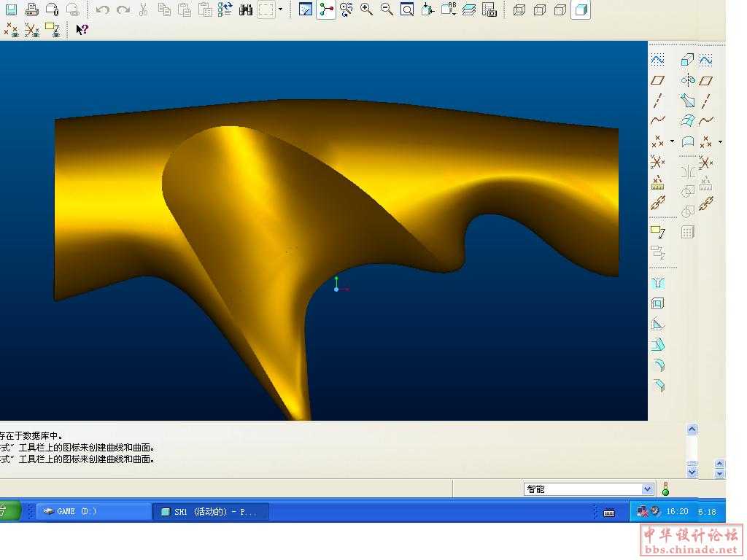Zoom in with the magnifier plus icon

tap(366, 9)
